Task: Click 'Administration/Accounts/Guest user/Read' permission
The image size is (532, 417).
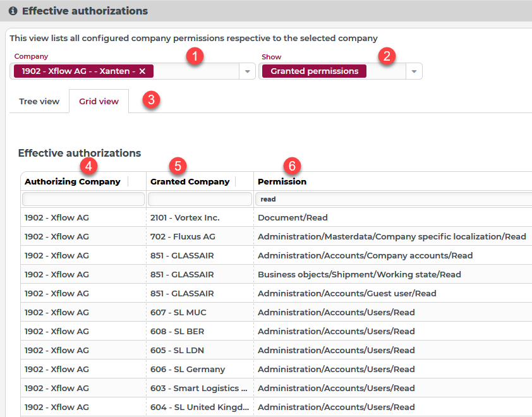Action: coord(347,294)
